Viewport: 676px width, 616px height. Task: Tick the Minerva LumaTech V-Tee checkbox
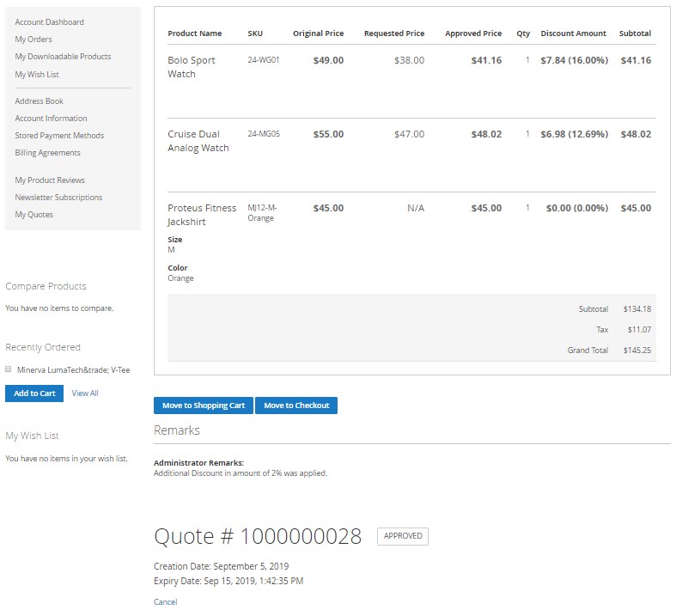9,369
